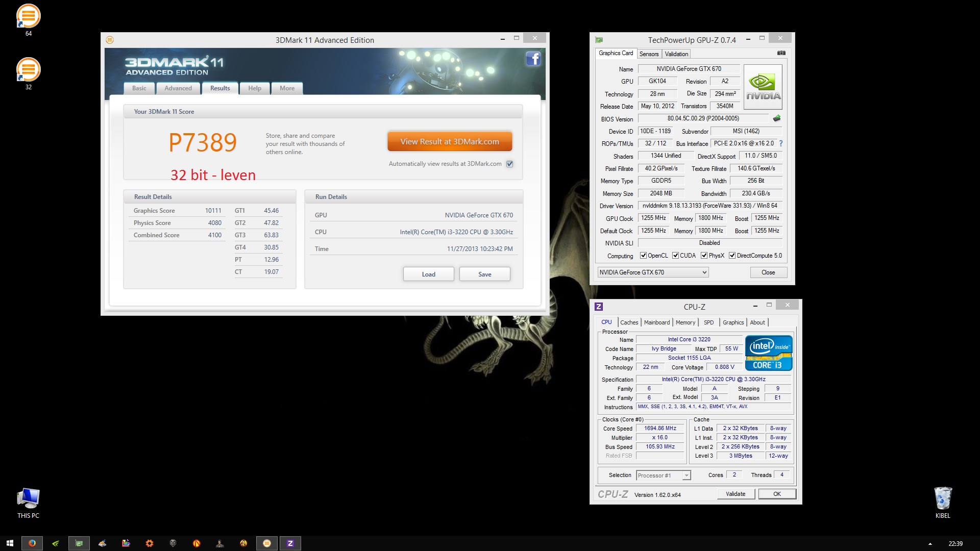Open the Mainboard tab in CPU-Z
Screen dimensions: 980x551
tap(656, 322)
